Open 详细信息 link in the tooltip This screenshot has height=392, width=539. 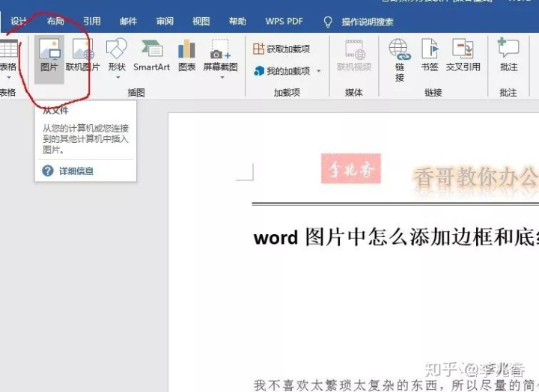[x=76, y=171]
